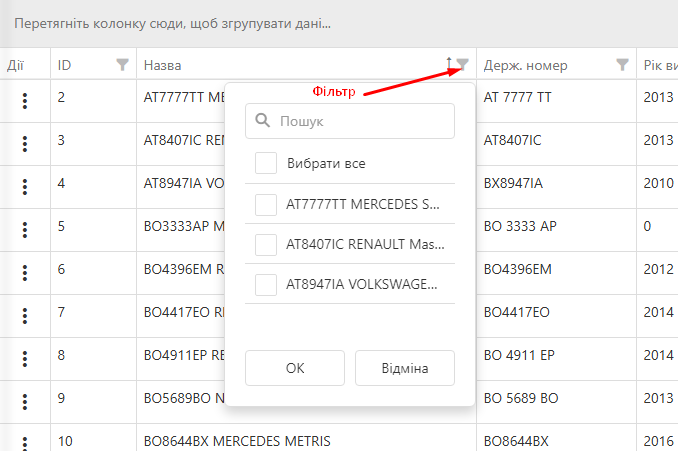Open the actions menu for row ID 2
This screenshot has width=678, height=451.
pyautogui.click(x=25, y=101)
